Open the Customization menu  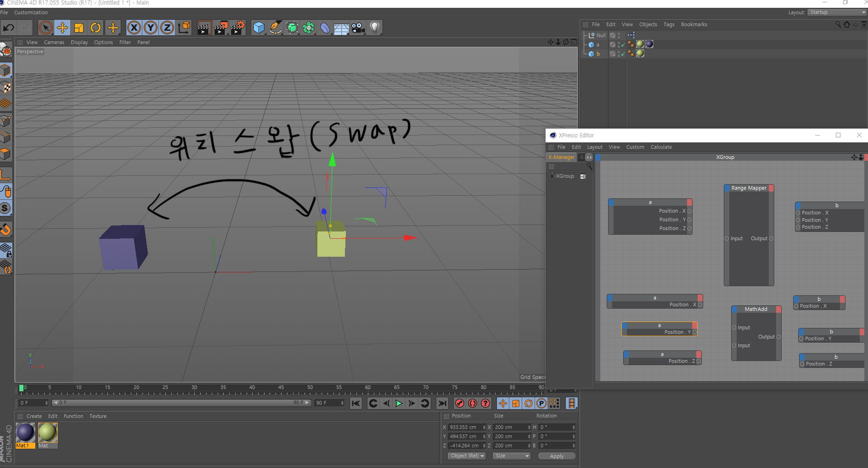click(31, 12)
